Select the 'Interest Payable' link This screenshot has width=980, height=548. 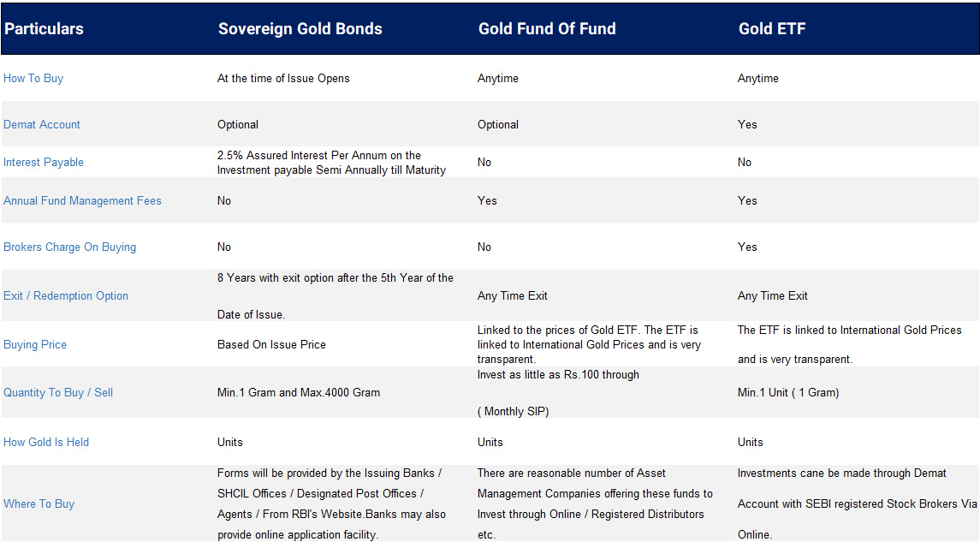(x=44, y=163)
